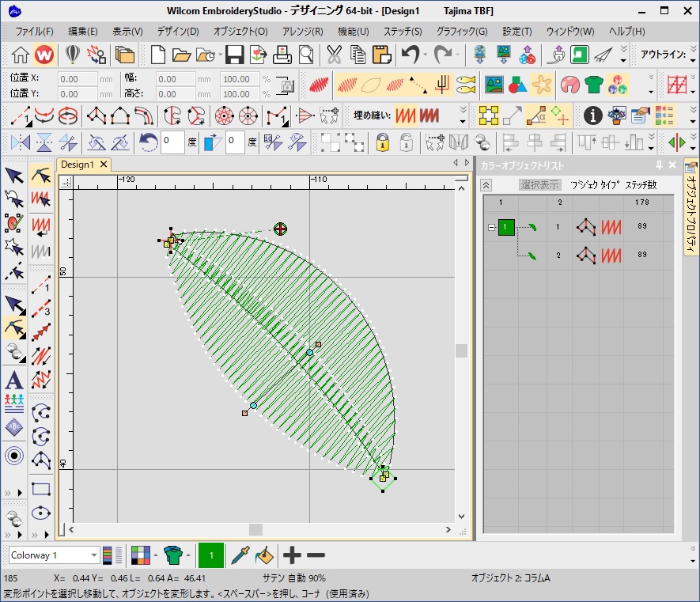Click the eyedropper color picker icon
This screenshot has width=700, height=602.
240,555
